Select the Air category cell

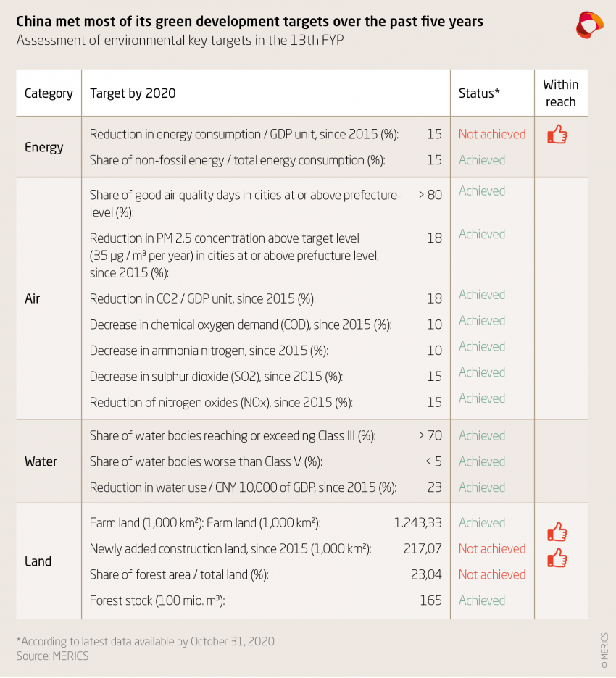click(x=32, y=298)
